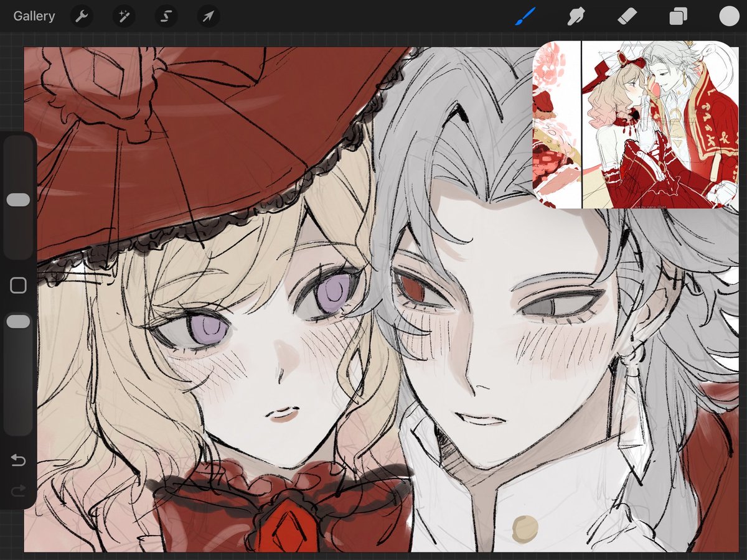Select the Selection tool (S icon)

[x=166, y=16]
